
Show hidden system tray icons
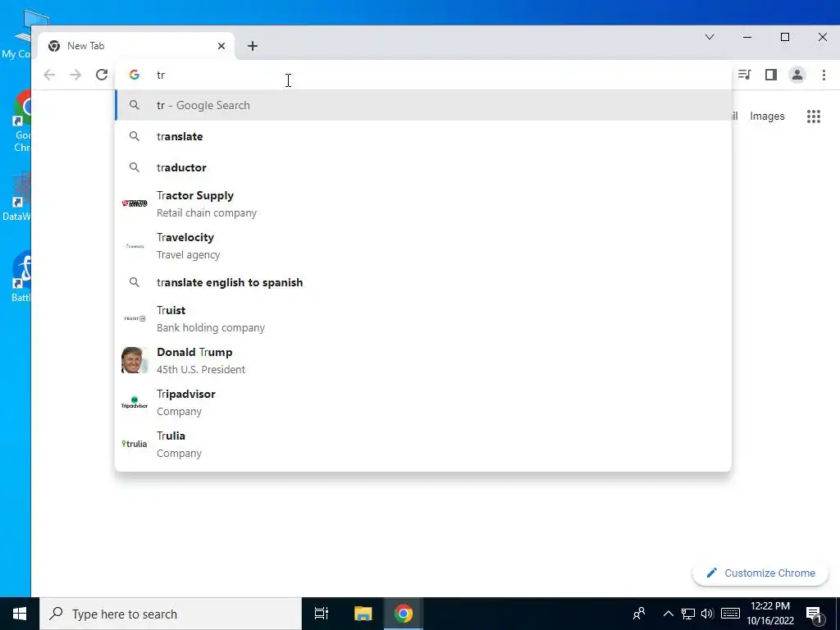[668, 614]
